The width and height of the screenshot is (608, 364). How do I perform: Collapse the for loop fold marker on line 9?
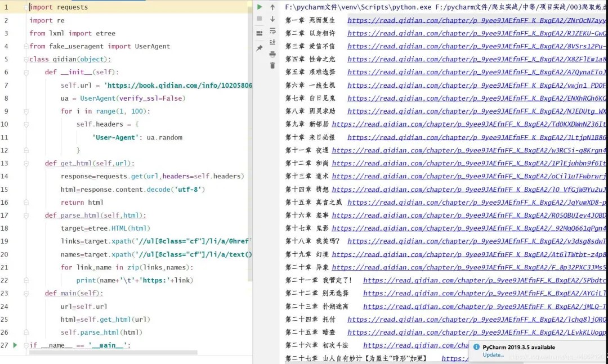26,111
